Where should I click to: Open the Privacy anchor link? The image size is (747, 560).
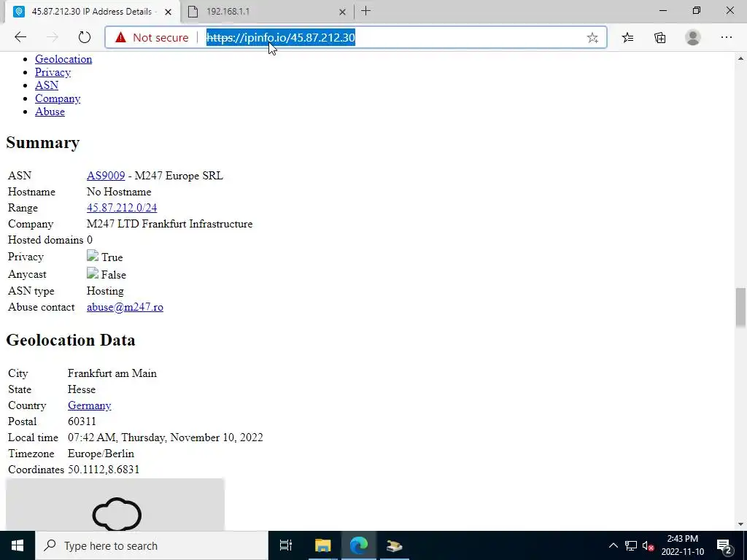53,72
